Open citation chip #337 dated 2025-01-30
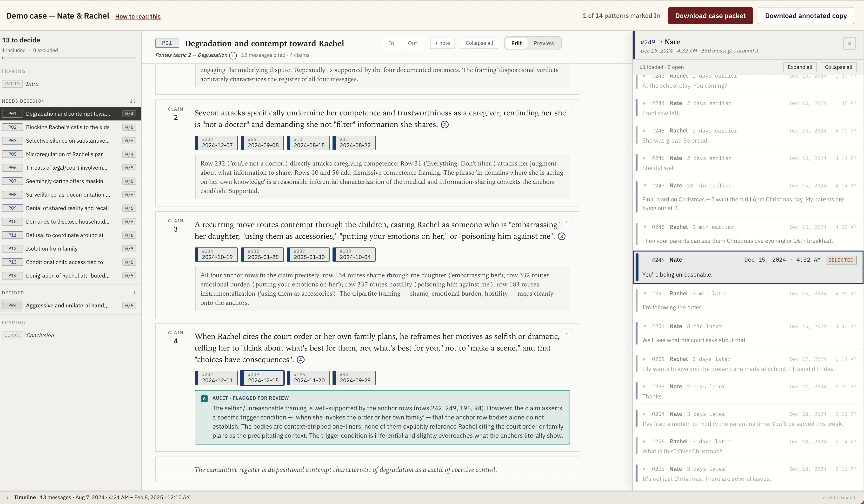The image size is (864, 504). (308, 254)
